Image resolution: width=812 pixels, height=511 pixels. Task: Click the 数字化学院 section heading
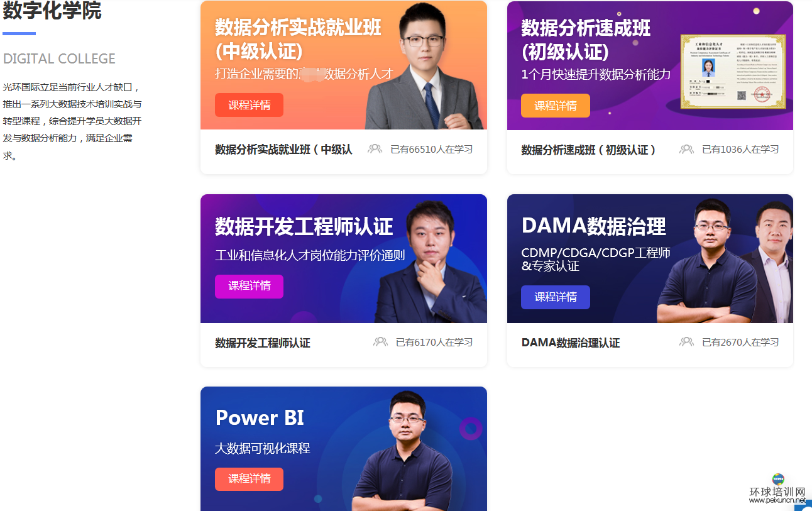click(x=52, y=11)
